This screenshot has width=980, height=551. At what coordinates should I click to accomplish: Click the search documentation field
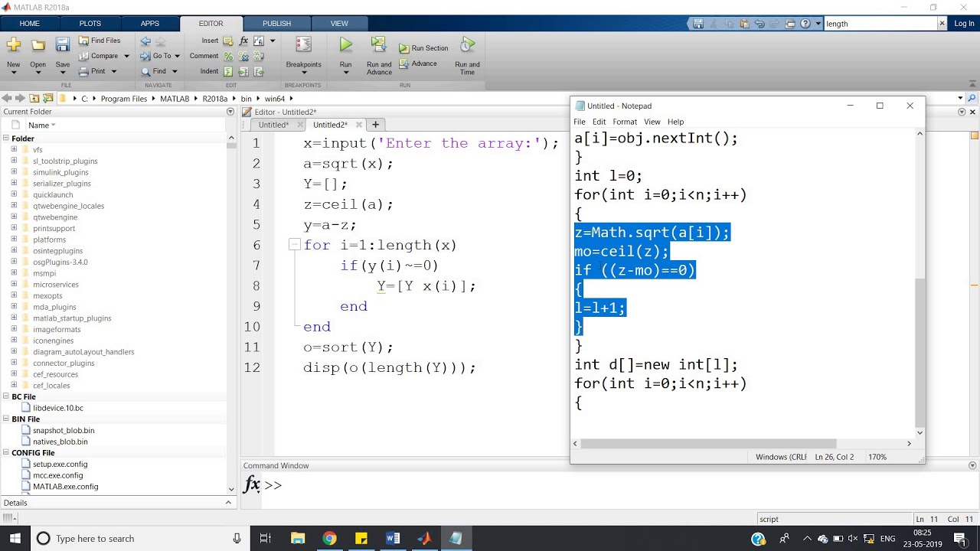click(x=880, y=24)
